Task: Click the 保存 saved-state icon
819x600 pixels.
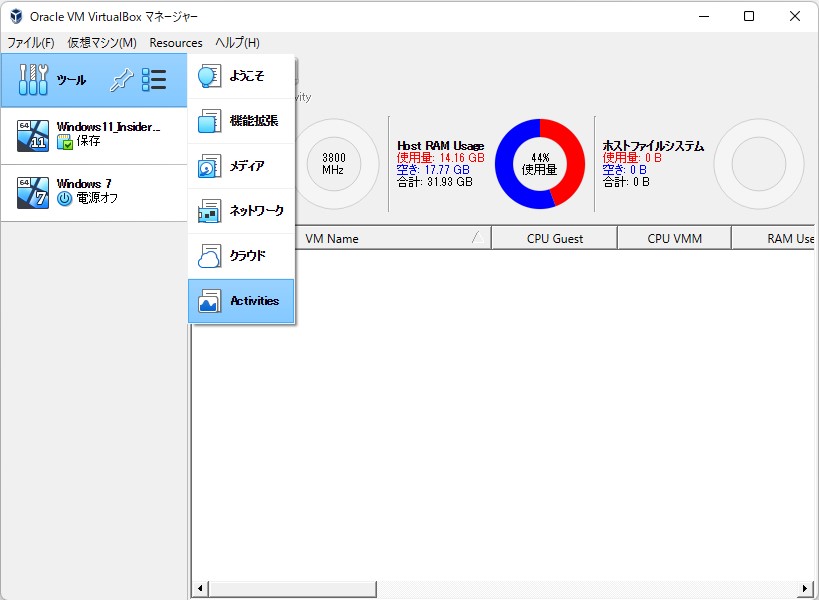Action: point(65,142)
